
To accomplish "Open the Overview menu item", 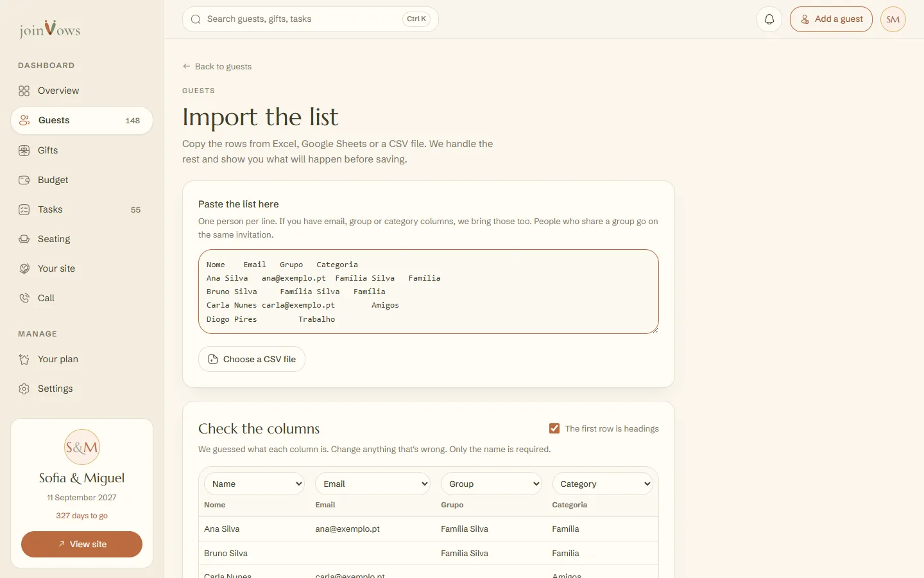I will pyautogui.click(x=81, y=91).
